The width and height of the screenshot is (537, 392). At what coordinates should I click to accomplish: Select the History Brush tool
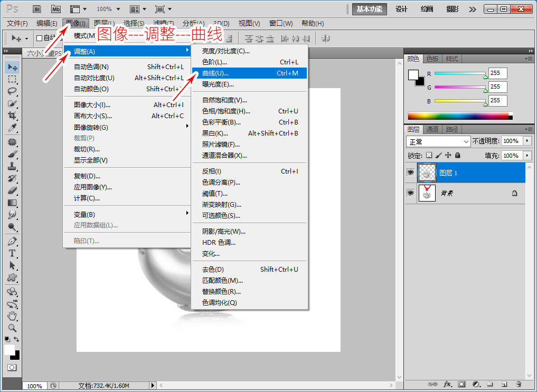pos(12,178)
